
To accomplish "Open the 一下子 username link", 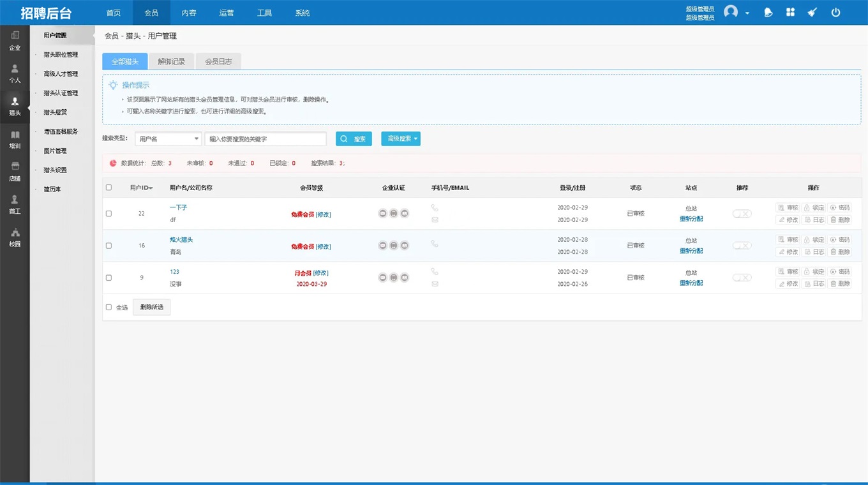I will pyautogui.click(x=178, y=207).
